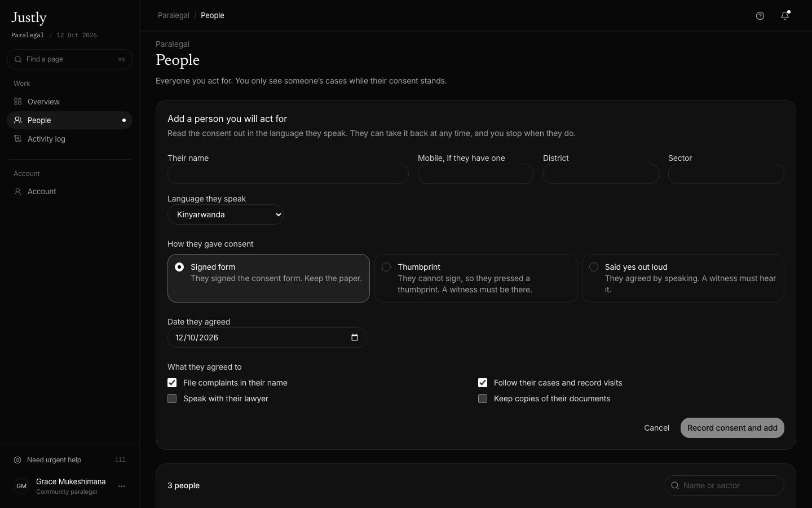Click the Find a page search box
The width and height of the screenshot is (812, 508).
(x=69, y=59)
